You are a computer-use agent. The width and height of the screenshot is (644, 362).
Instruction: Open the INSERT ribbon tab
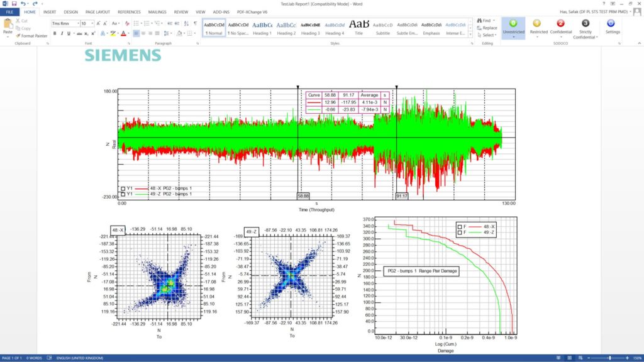pos(50,11)
